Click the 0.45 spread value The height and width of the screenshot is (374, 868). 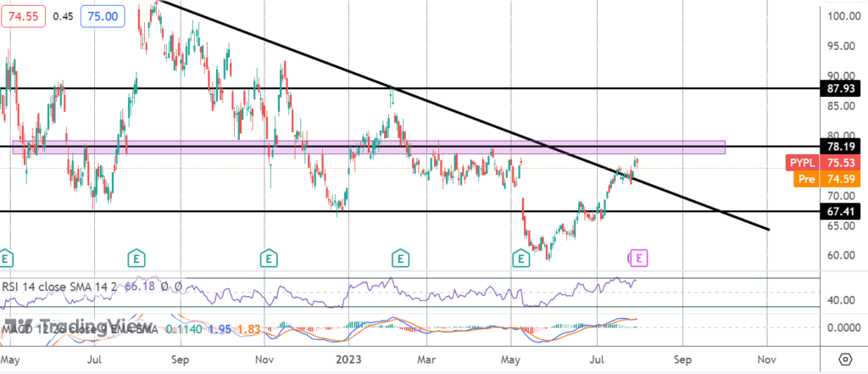(62, 15)
